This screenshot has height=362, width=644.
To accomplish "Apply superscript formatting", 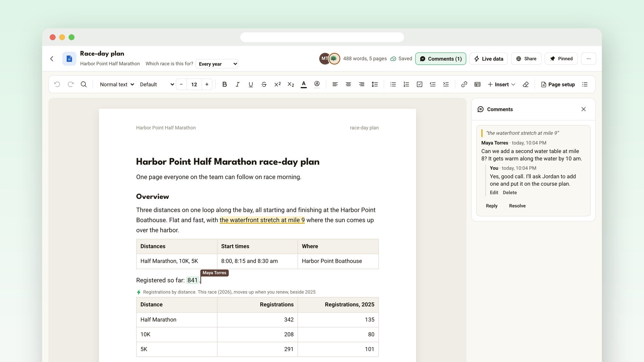I will point(277,84).
